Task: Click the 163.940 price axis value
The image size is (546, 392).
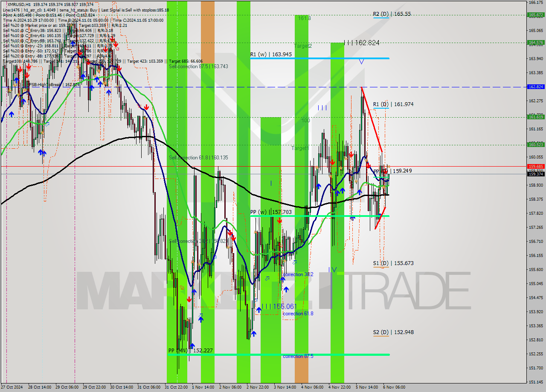Action: tap(536, 58)
